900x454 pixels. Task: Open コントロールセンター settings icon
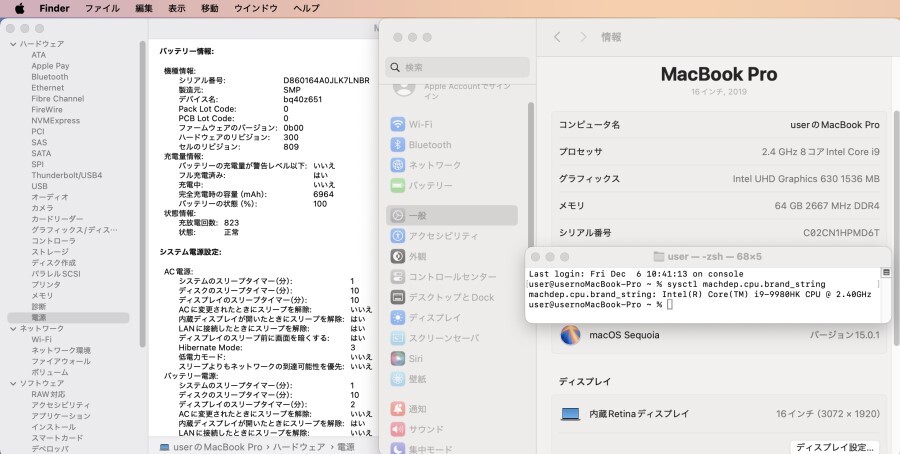398,277
